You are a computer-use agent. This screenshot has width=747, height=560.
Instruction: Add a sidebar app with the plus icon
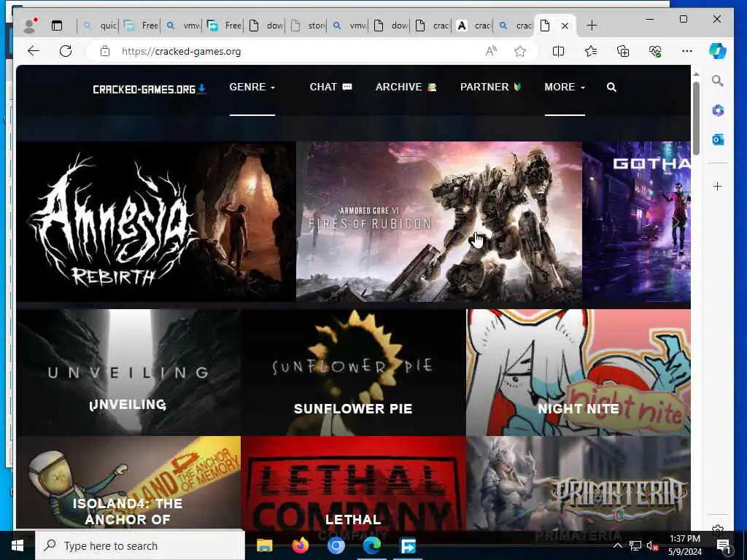(x=718, y=186)
